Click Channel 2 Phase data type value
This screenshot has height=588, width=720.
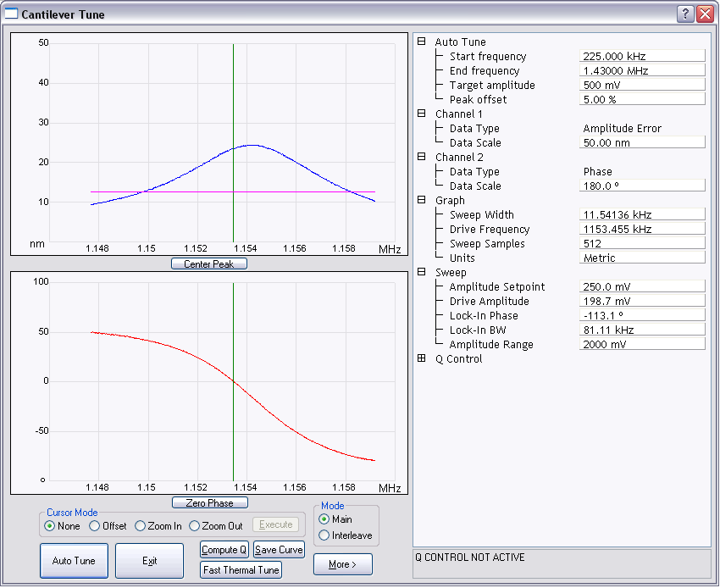(597, 171)
